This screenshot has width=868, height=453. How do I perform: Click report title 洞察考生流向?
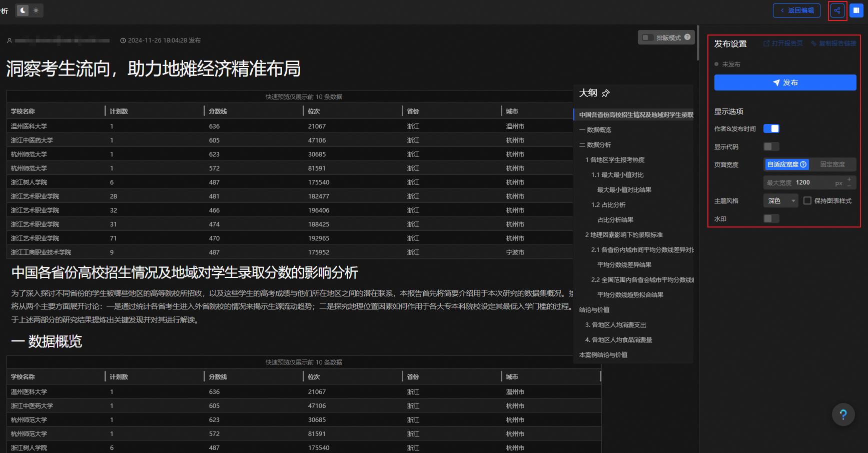pyautogui.click(x=154, y=68)
